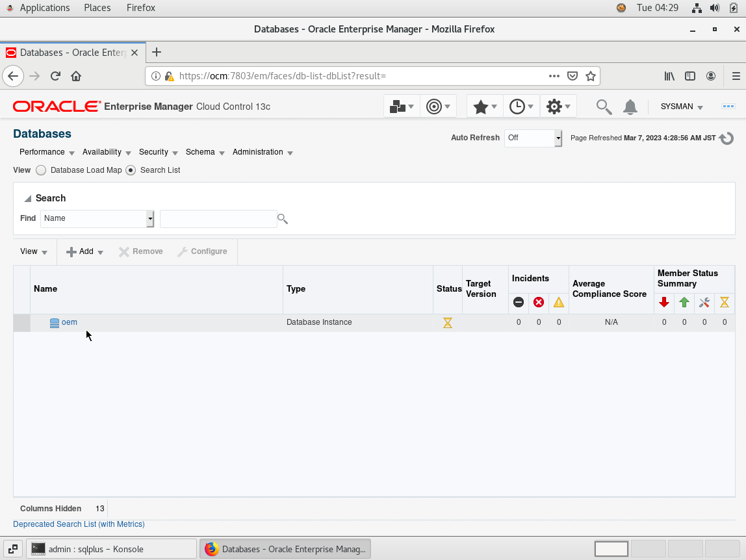Screen dimensions: 746x560
Task: Open the Setup gear menu
Action: (558, 107)
